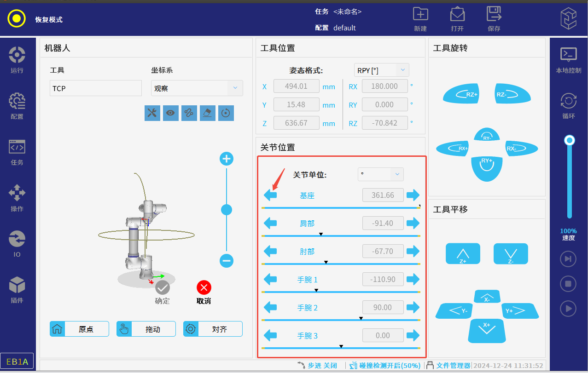The height and width of the screenshot is (373, 588).
Task: Open the 配置 page from left sidebar
Action: coord(17,106)
